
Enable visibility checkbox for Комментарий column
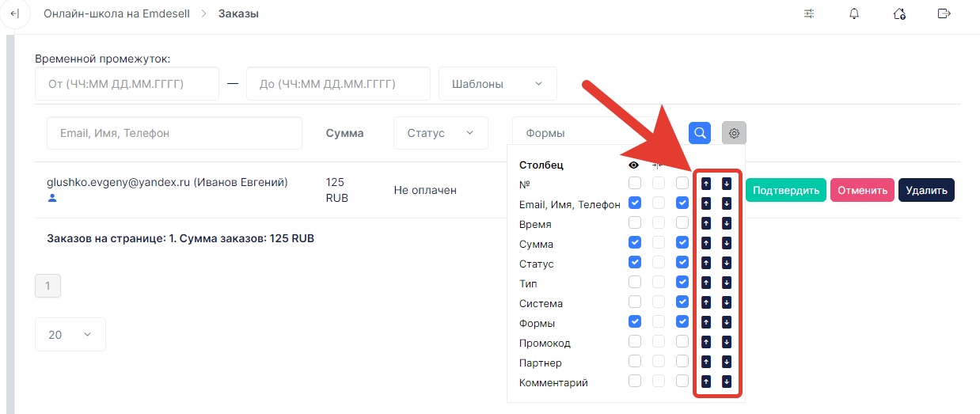[x=635, y=382]
